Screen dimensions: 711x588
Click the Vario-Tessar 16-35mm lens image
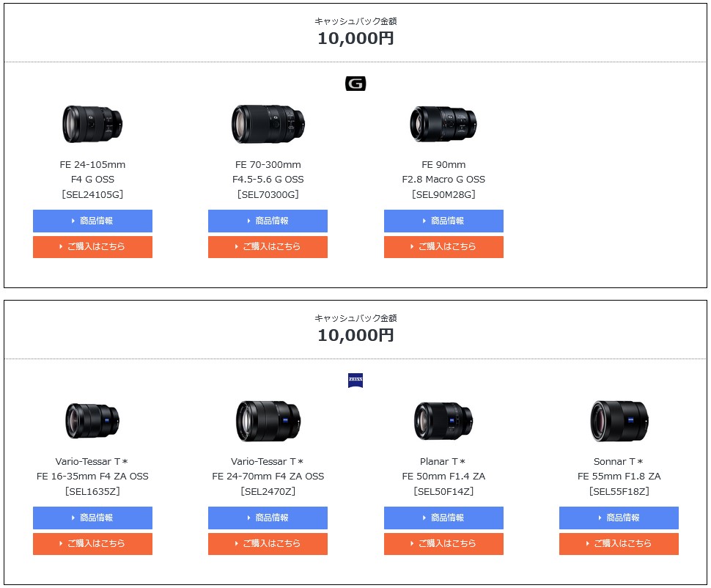(x=92, y=421)
